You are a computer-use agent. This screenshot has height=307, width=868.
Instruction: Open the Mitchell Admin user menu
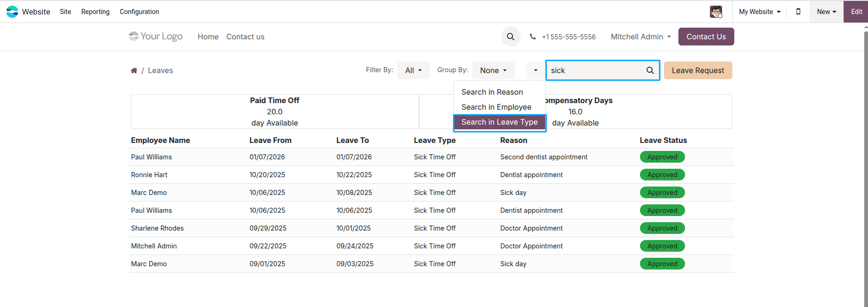click(641, 37)
